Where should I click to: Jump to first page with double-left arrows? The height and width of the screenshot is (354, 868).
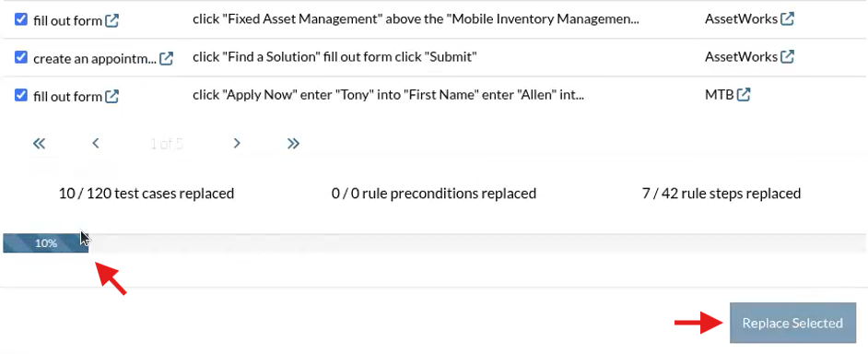click(39, 144)
